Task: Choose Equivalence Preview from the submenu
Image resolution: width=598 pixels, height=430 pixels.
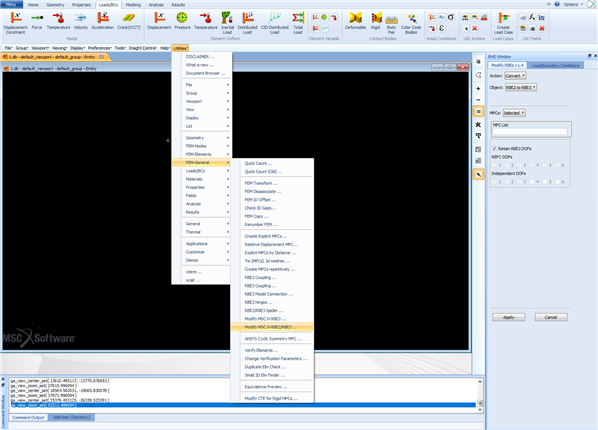Action: [x=266, y=387]
